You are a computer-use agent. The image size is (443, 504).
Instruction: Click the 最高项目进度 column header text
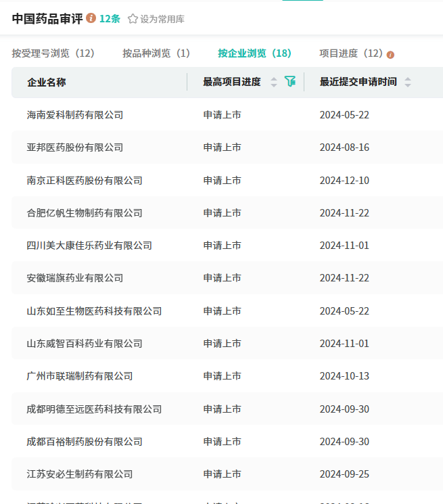pyautogui.click(x=232, y=82)
